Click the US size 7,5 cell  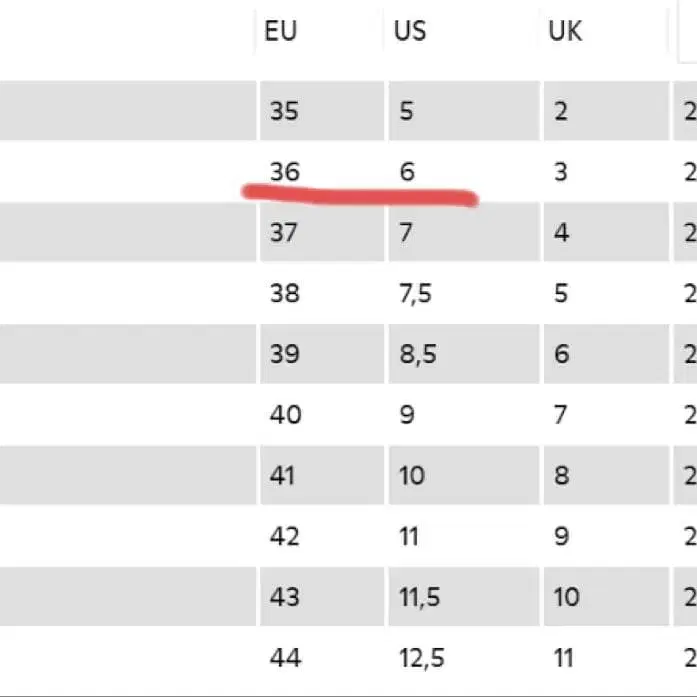tap(464, 293)
